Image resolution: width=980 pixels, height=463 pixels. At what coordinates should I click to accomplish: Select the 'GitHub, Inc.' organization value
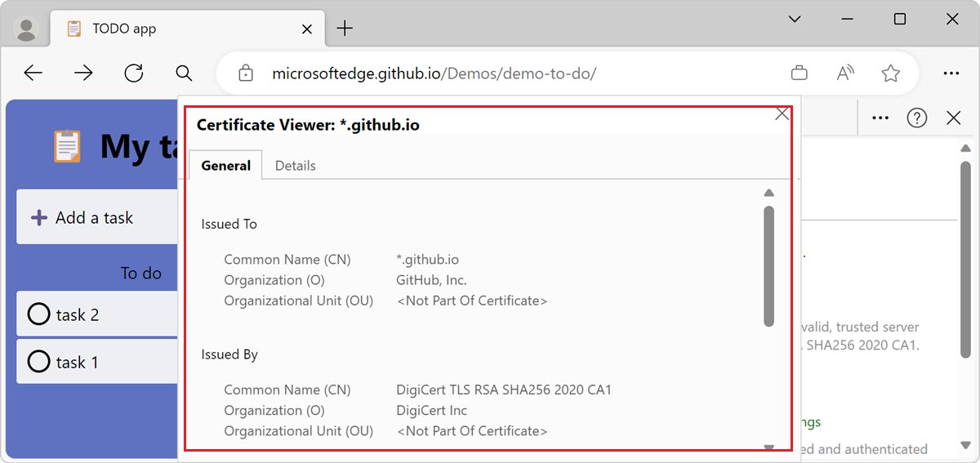pos(431,280)
